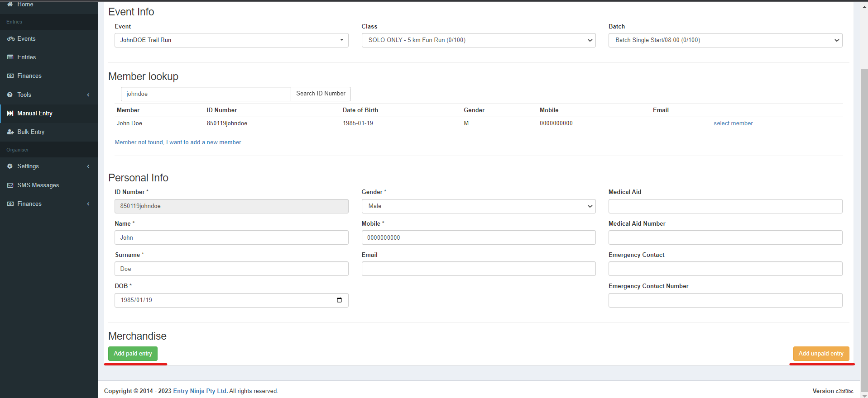Image resolution: width=868 pixels, height=398 pixels.
Task: Open the Batch Single Start dropdown
Action: [x=725, y=40]
